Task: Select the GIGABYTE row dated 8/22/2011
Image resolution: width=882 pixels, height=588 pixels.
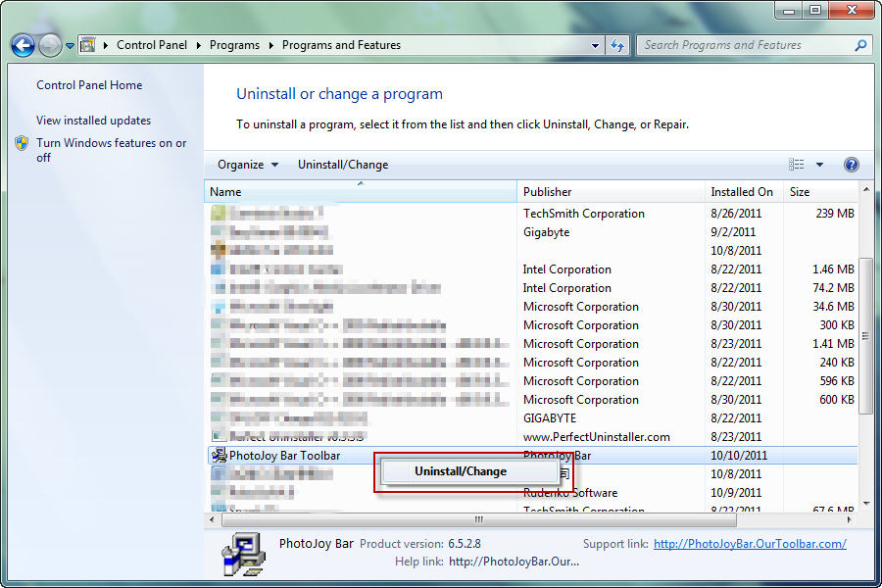Action: 531,417
